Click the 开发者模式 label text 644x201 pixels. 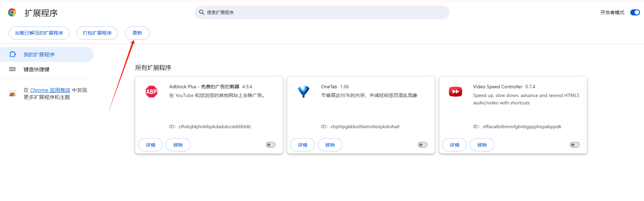click(612, 12)
